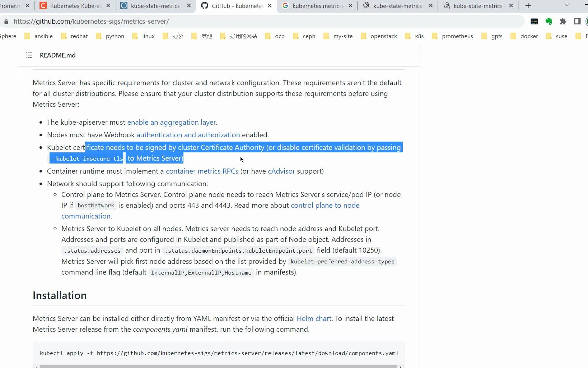
Task: Open the 办公 bookmark folder
Action: coord(173,36)
